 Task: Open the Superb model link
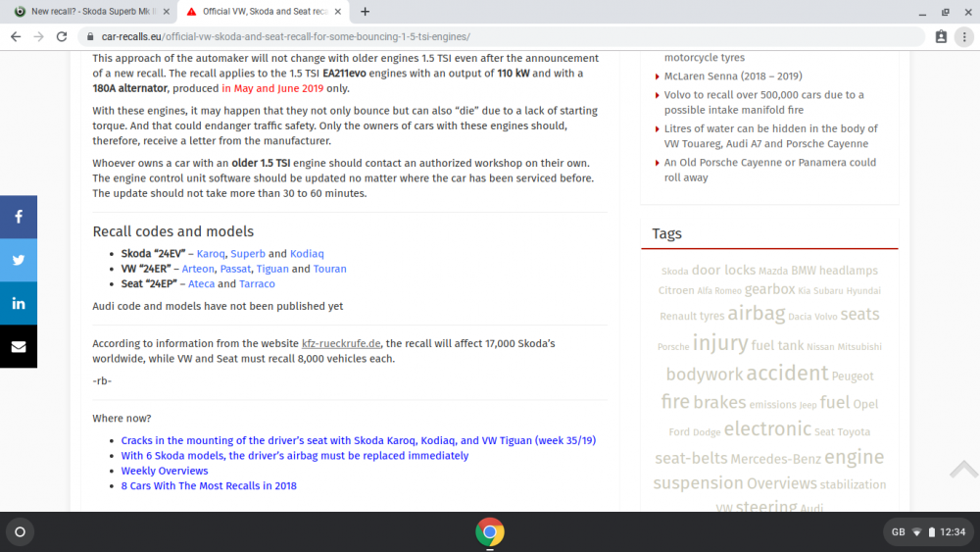248,254
